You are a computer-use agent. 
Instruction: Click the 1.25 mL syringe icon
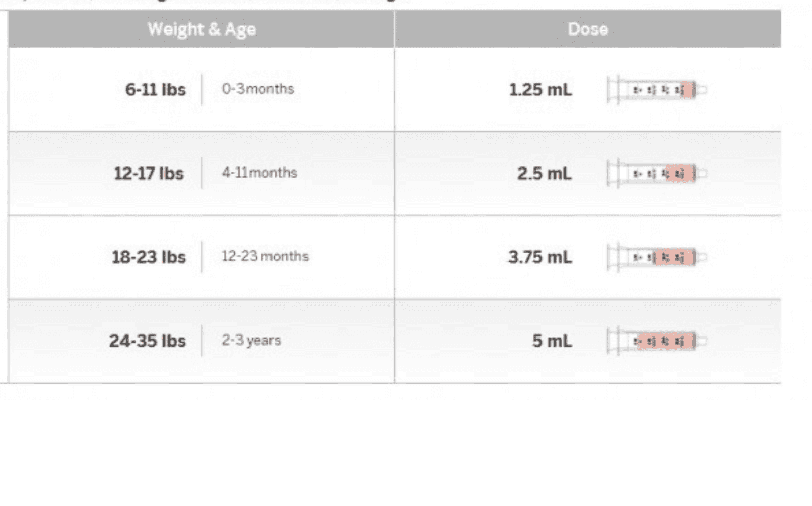pos(657,90)
